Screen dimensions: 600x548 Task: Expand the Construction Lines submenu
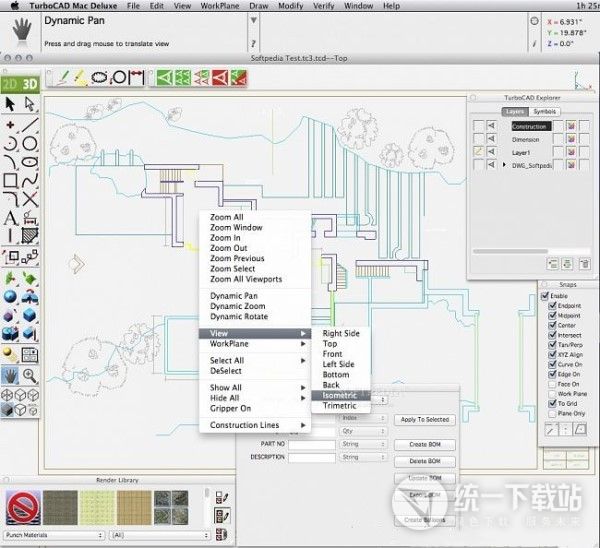coord(255,425)
